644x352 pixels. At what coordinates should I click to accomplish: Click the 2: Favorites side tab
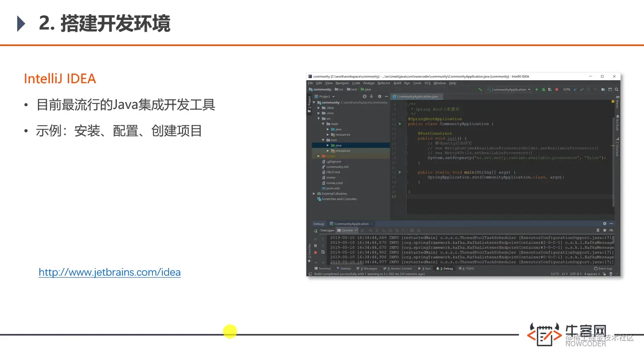310,252
